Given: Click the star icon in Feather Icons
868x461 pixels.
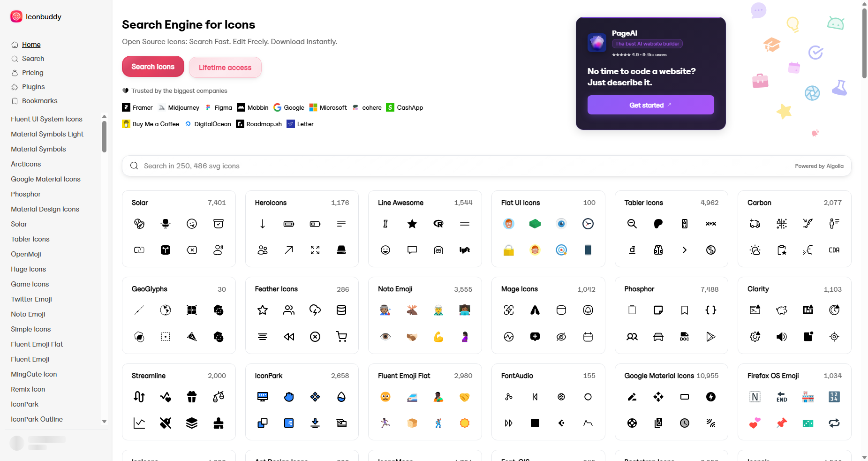Looking at the screenshot, I should (263, 310).
